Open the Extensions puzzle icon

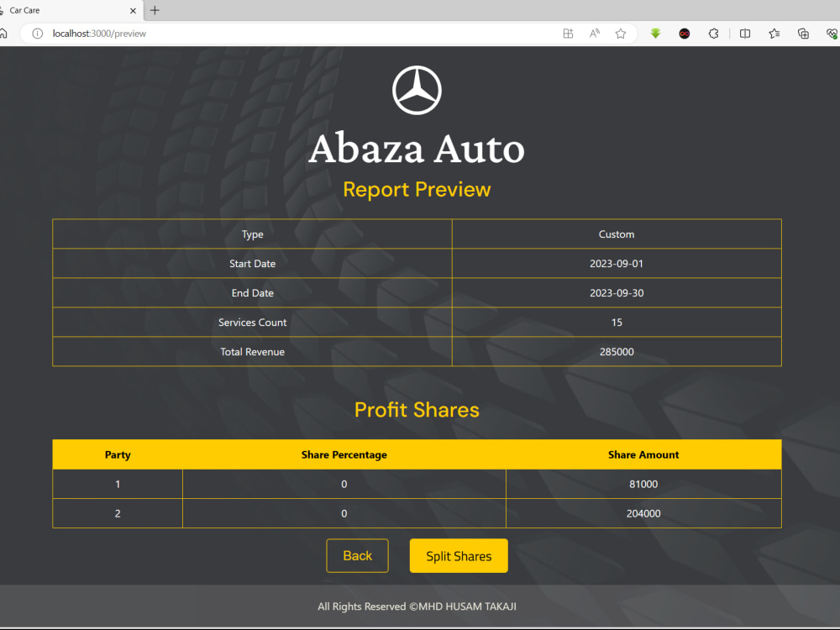(x=713, y=34)
